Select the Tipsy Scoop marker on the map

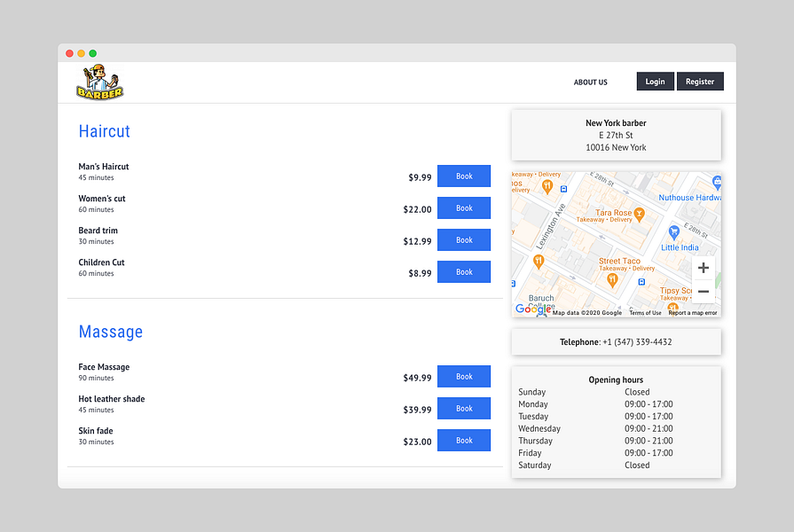(672, 306)
